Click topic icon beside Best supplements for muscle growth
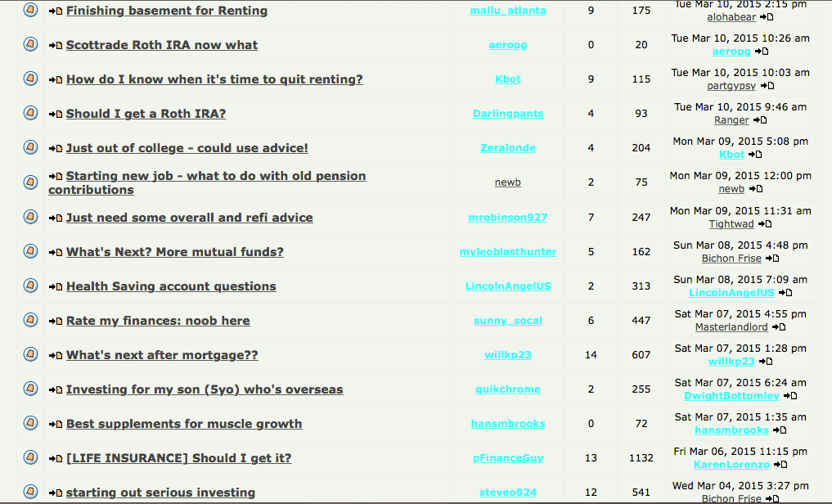Image resolution: width=832 pixels, height=504 pixels. click(31, 423)
